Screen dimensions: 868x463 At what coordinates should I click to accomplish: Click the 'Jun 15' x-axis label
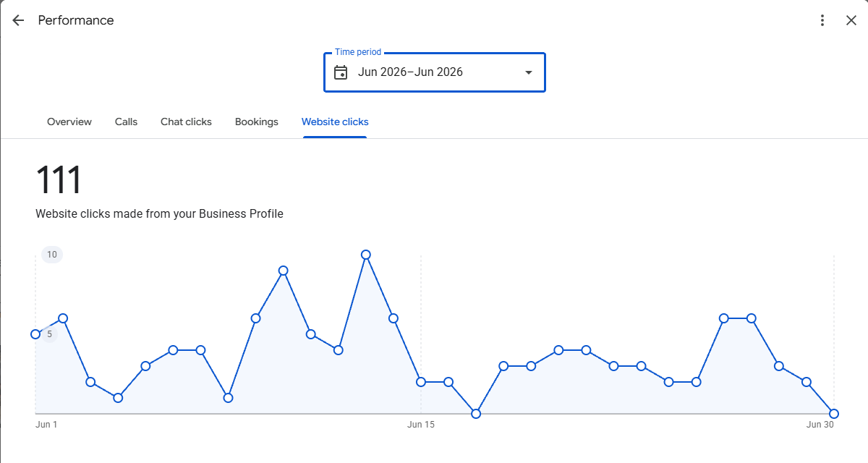pos(421,425)
